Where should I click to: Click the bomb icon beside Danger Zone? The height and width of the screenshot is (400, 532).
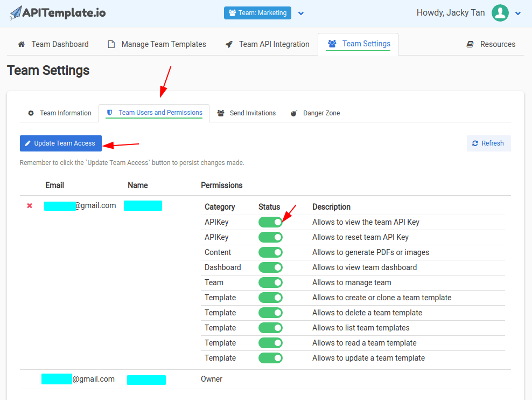(294, 113)
